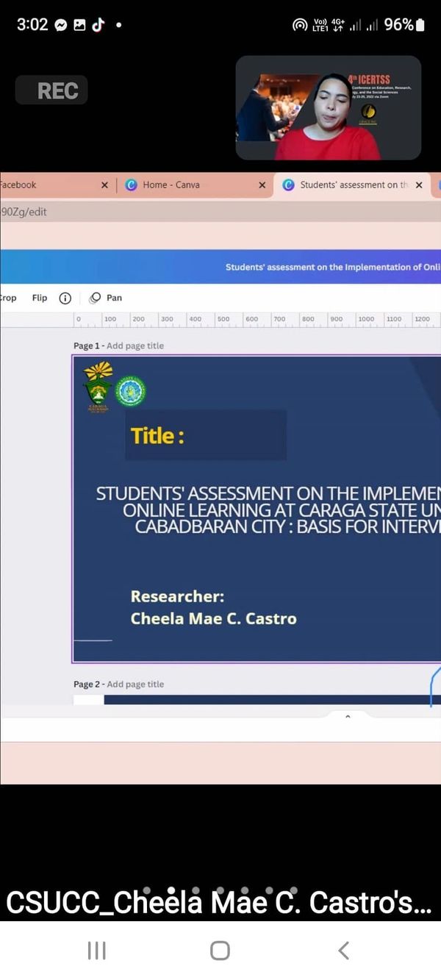This screenshot has height=980, width=441.
Task: Click the browser address bar URL
Action: 24,212
